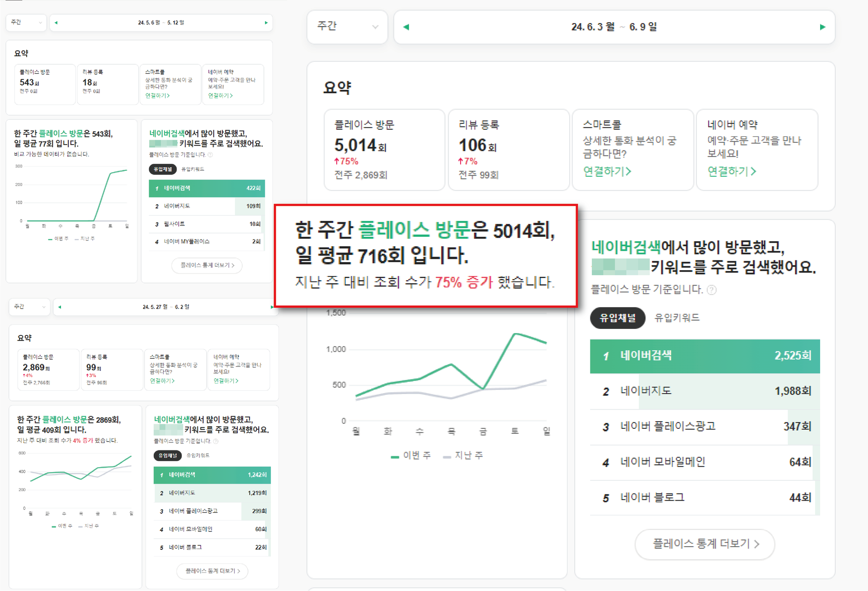Click next arrow on 24.5.6 date bar

pyautogui.click(x=266, y=23)
